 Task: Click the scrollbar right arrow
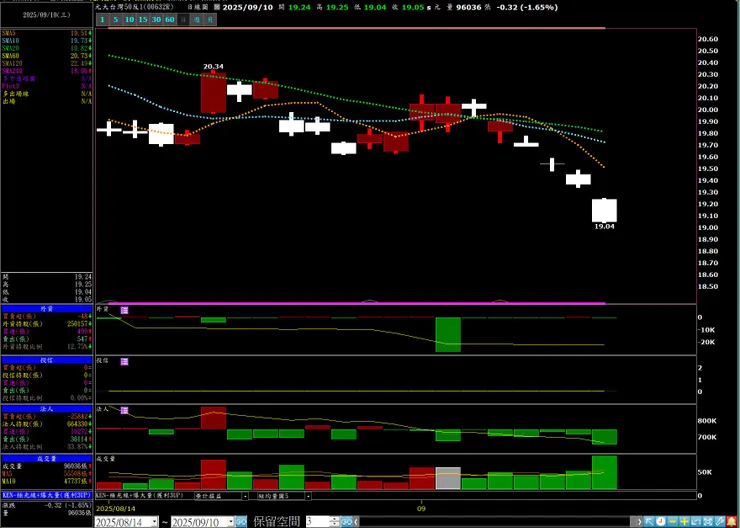[639, 522]
